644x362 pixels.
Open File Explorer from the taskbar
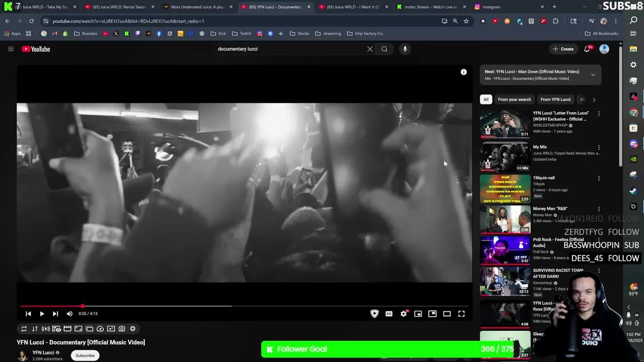click(633, 49)
